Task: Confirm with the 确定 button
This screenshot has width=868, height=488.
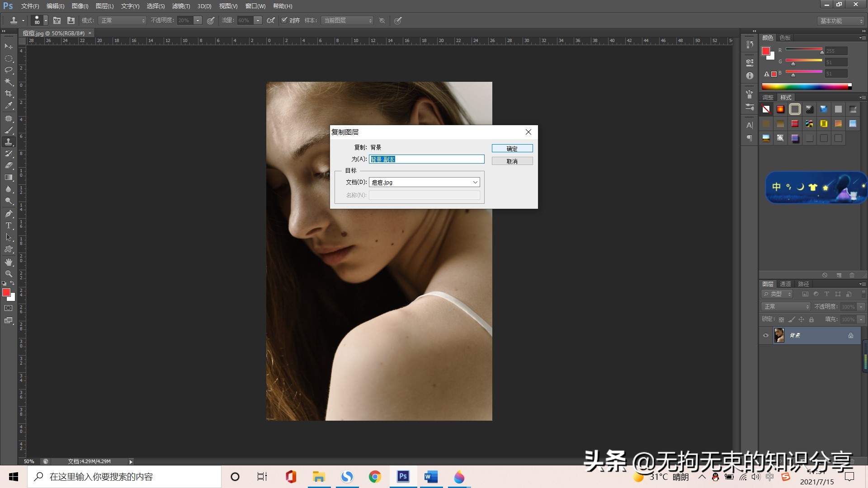Action: (512, 148)
